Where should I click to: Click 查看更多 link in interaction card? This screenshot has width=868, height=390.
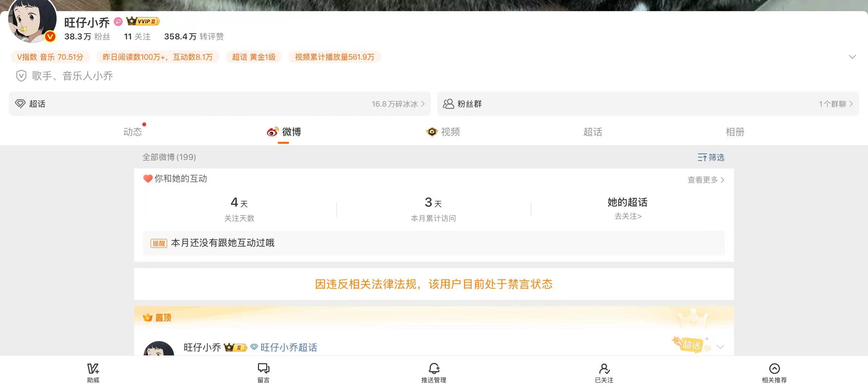coord(706,180)
